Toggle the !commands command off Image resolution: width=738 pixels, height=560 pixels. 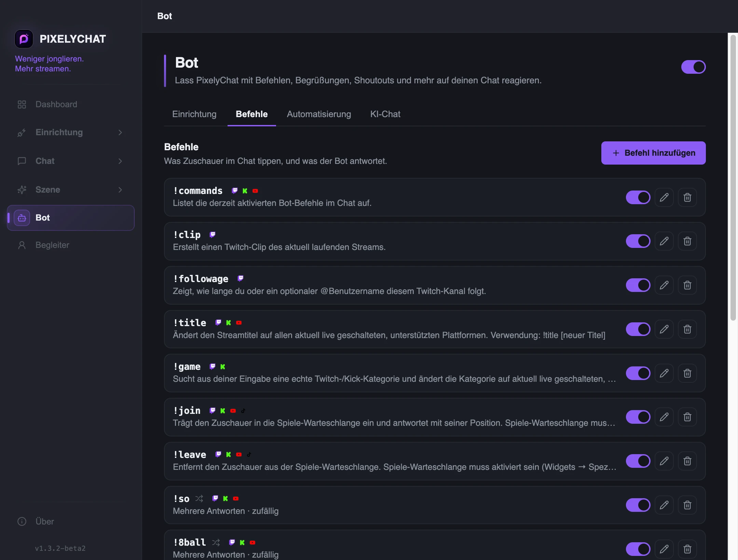point(638,197)
